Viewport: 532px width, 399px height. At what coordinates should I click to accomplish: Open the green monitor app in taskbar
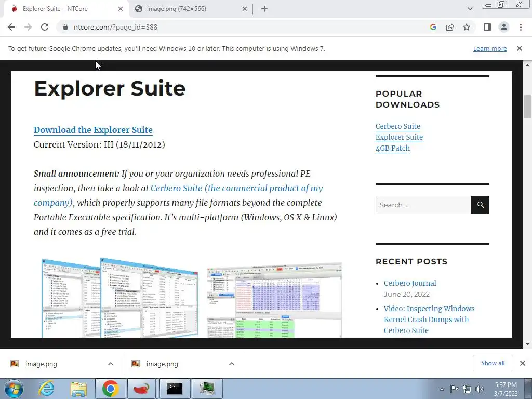207,389
